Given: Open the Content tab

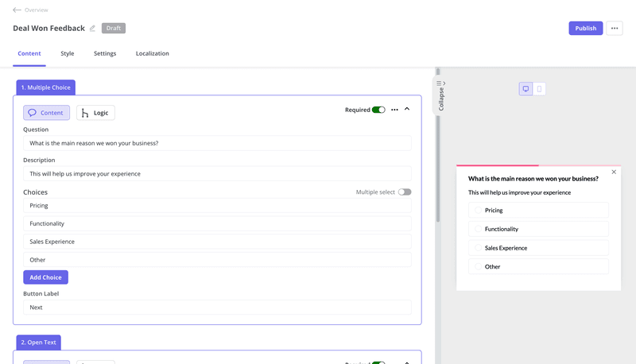Looking at the screenshot, I should point(29,53).
